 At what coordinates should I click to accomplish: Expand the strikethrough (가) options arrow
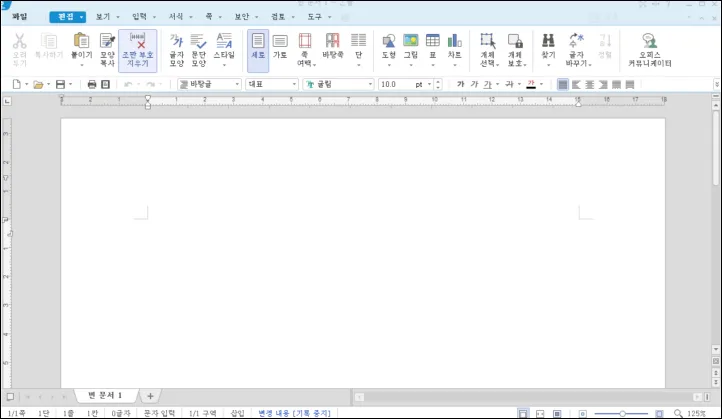pos(519,84)
